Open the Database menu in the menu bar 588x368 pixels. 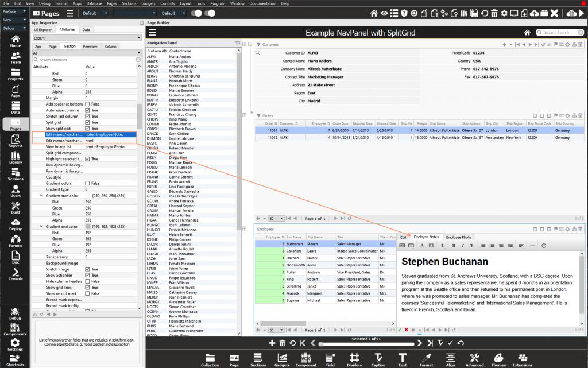94,3
